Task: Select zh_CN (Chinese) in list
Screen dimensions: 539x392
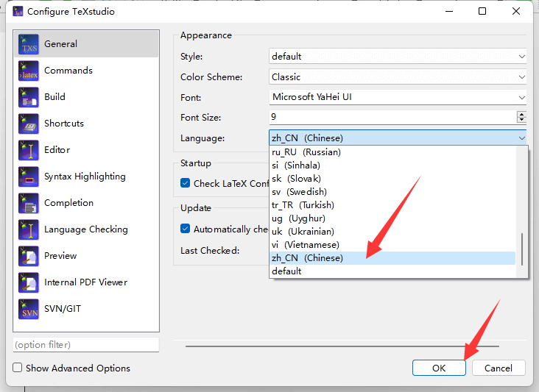Action: coord(392,258)
